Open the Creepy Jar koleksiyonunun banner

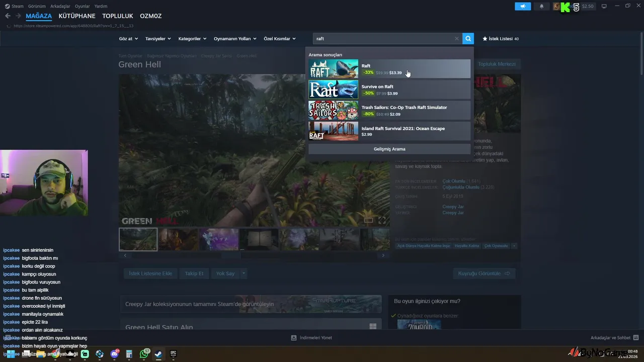point(251,304)
